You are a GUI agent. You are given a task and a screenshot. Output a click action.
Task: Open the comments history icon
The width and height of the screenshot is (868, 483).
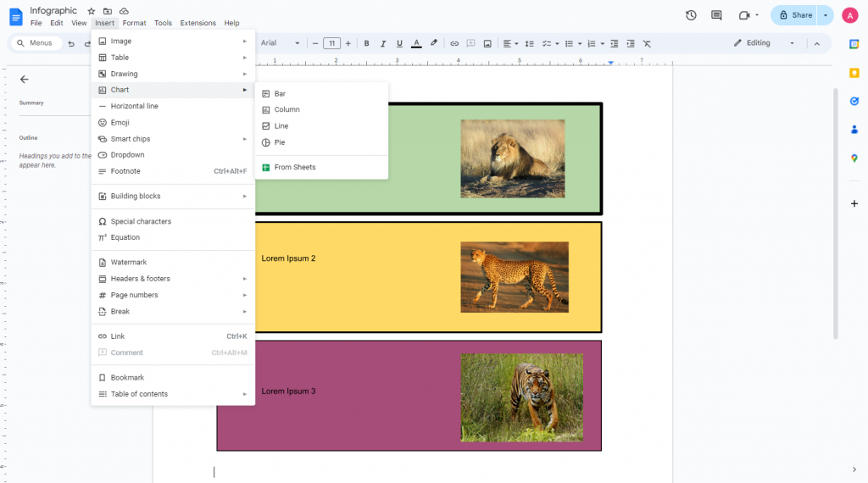coord(716,15)
